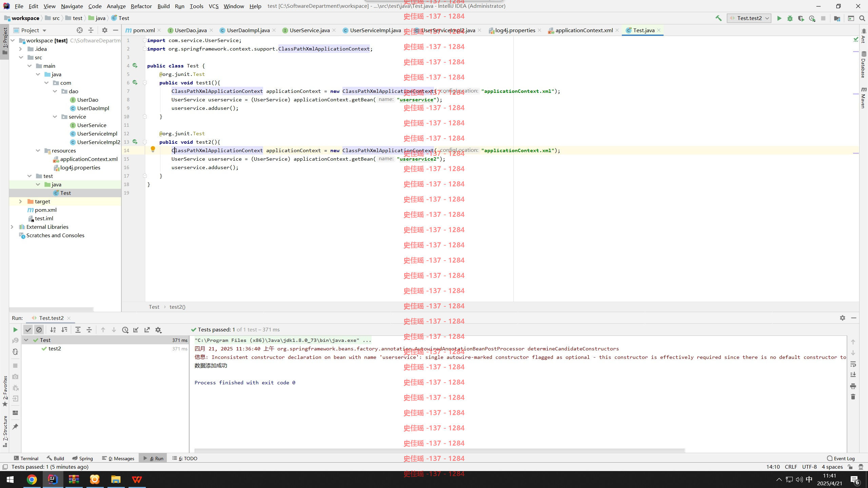Open Chrome from the Windows taskbar
Screen dimensions: 868x488
pyautogui.click(x=32, y=479)
